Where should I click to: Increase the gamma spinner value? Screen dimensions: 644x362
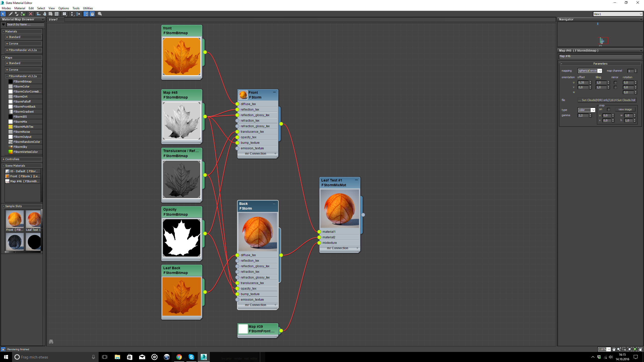pyautogui.click(x=590, y=114)
